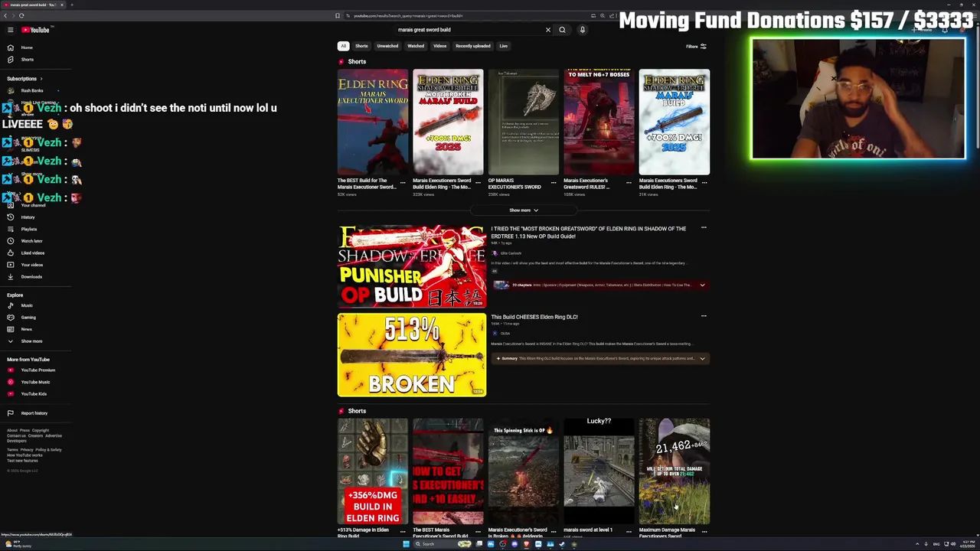This screenshot has height=551, width=980.
Task: Expand Summary on This Build CHEESES video
Action: click(702, 358)
